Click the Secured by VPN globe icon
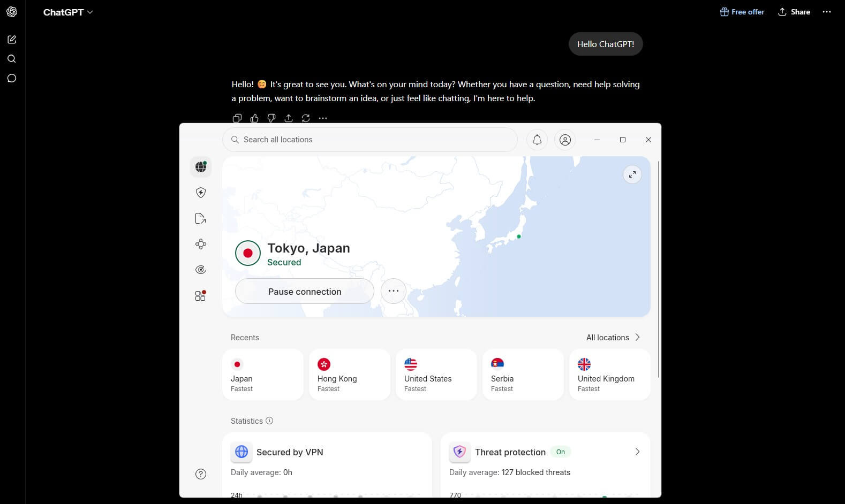Screen dimensions: 845x504 coord(242,452)
